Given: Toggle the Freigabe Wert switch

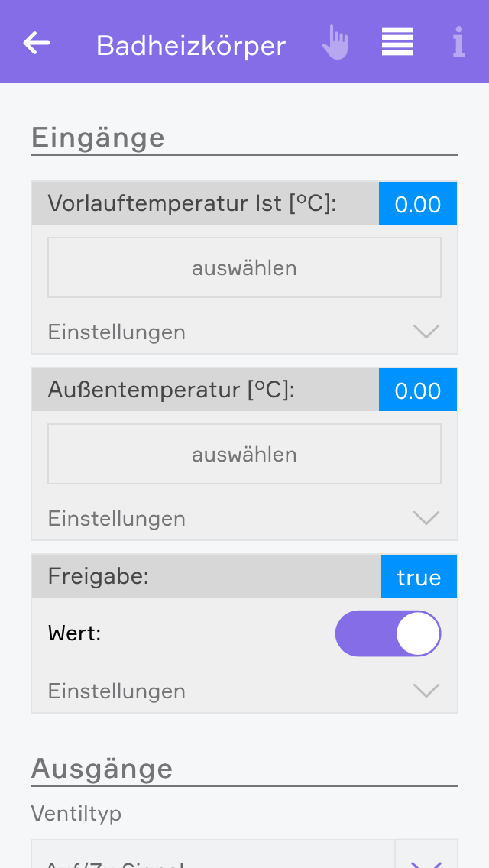Looking at the screenshot, I should click(x=388, y=633).
